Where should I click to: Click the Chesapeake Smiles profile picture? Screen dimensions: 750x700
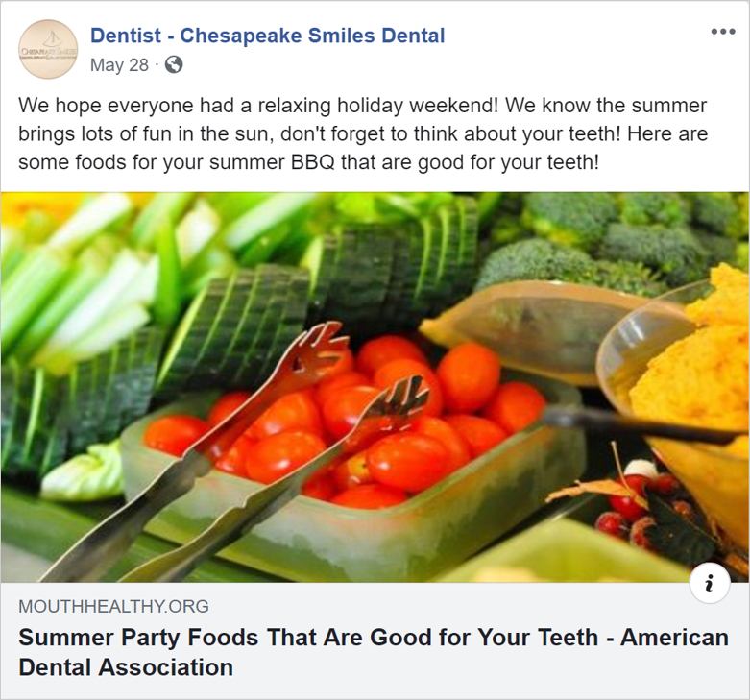[47, 50]
